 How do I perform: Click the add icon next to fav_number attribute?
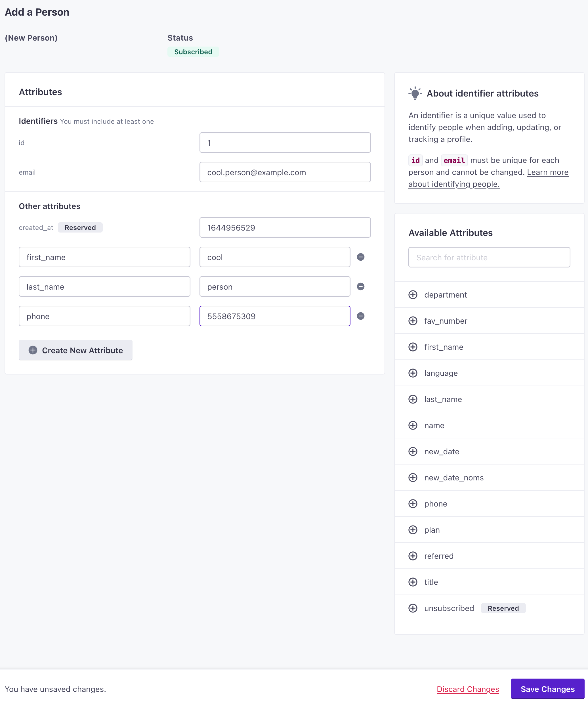412,321
